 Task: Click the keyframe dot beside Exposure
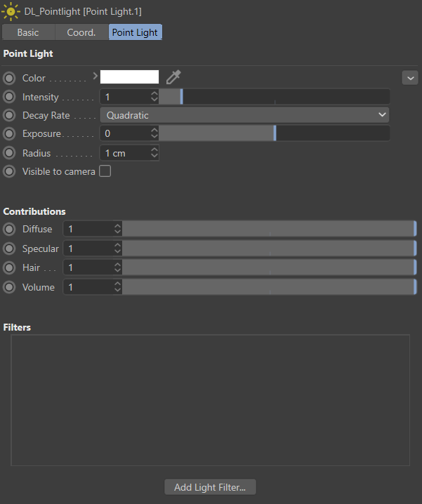click(9, 133)
